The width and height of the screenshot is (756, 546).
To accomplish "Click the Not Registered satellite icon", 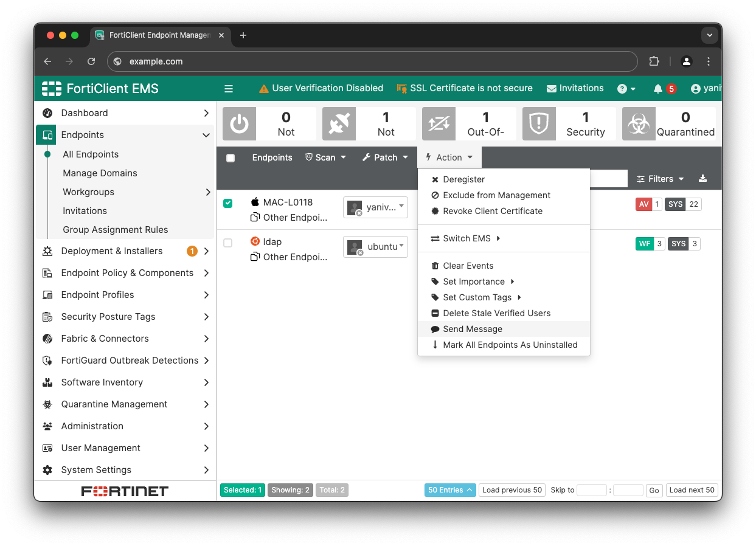I will coord(339,123).
